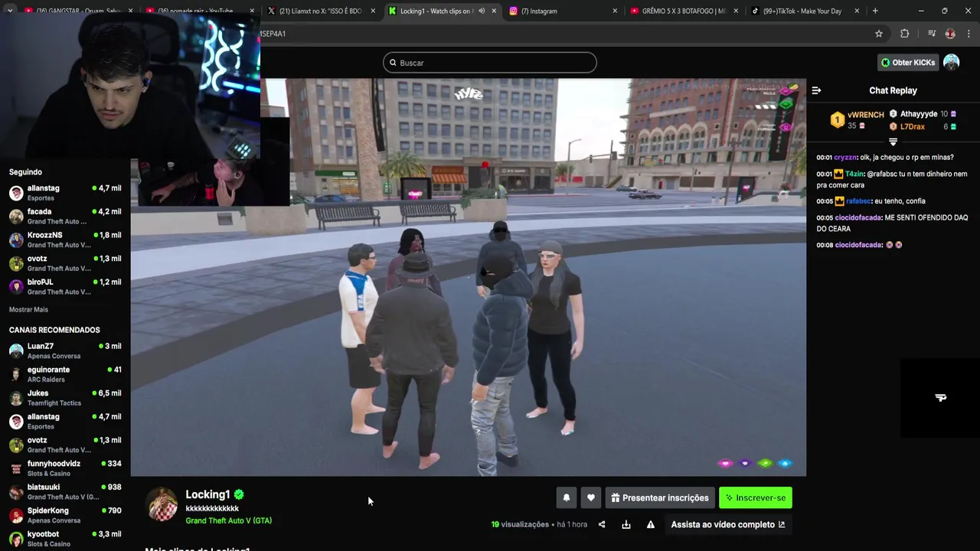Open the Kick user avatar menu
Image resolution: width=980 pixels, height=551 pixels.
point(952,62)
